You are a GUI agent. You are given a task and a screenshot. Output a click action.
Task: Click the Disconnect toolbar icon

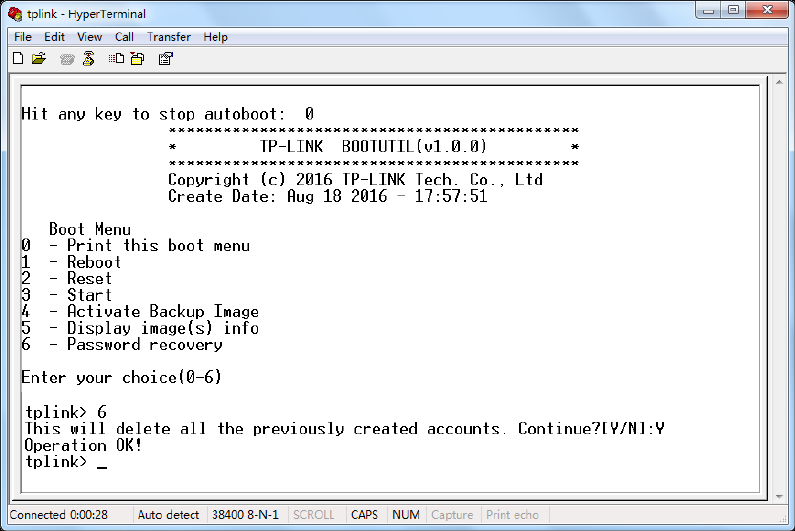89,59
